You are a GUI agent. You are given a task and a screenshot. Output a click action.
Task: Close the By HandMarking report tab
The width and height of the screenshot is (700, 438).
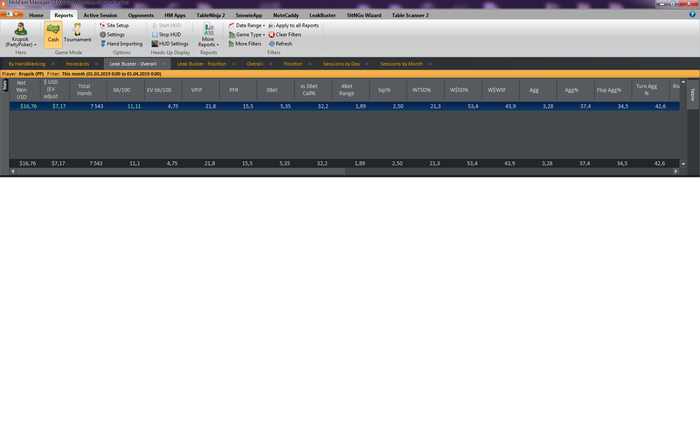[53, 64]
